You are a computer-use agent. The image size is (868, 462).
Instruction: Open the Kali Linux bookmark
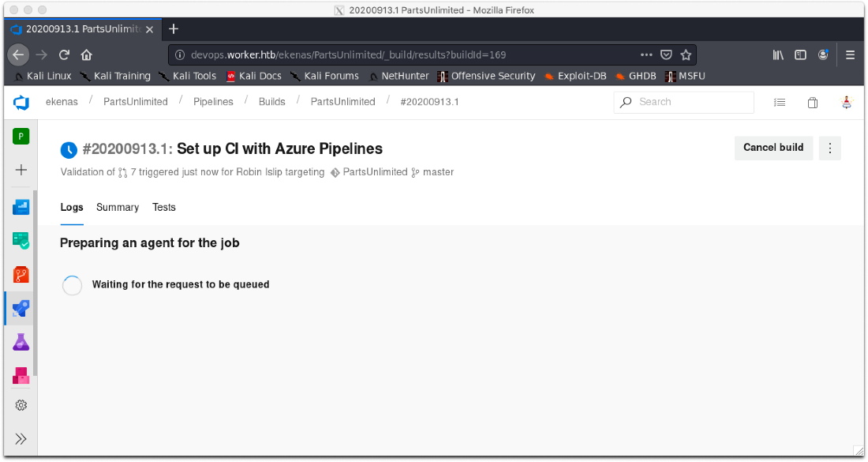[x=43, y=76]
